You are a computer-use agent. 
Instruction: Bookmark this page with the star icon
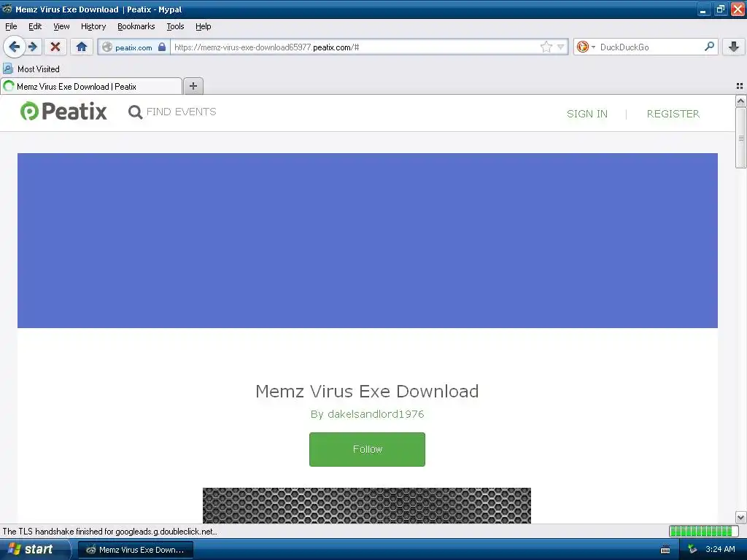pos(546,47)
